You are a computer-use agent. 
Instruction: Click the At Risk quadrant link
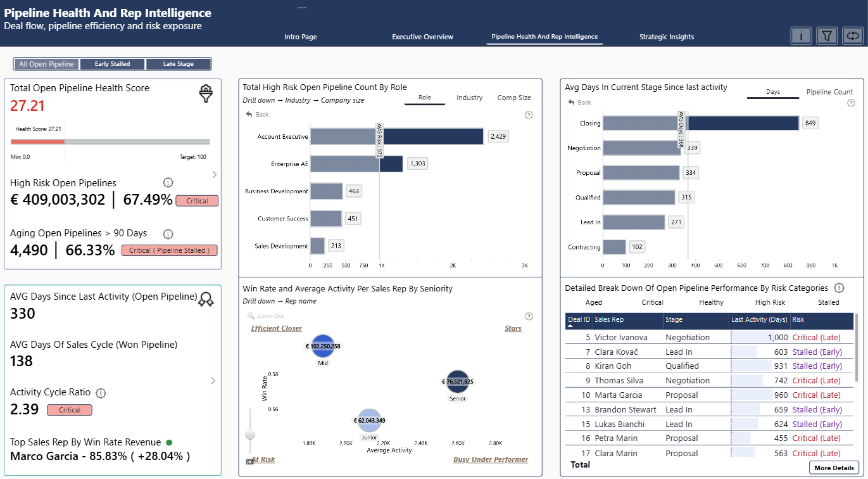pyautogui.click(x=263, y=459)
